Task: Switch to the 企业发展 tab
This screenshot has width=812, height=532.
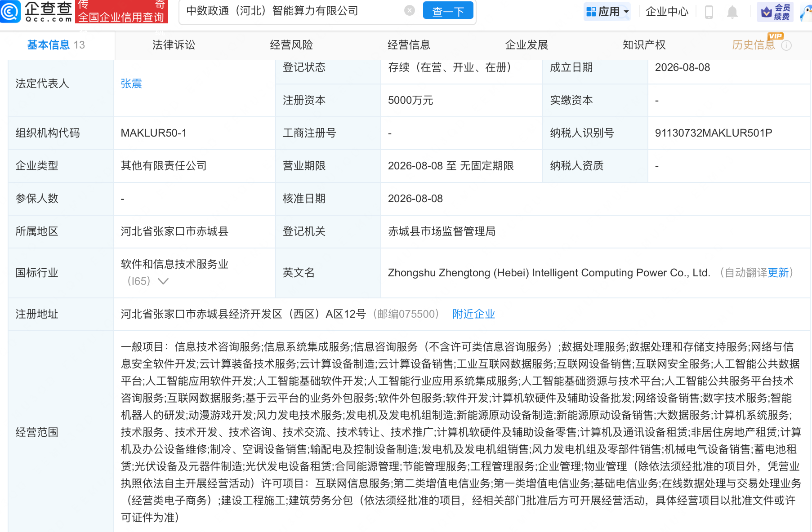Action: pos(526,45)
